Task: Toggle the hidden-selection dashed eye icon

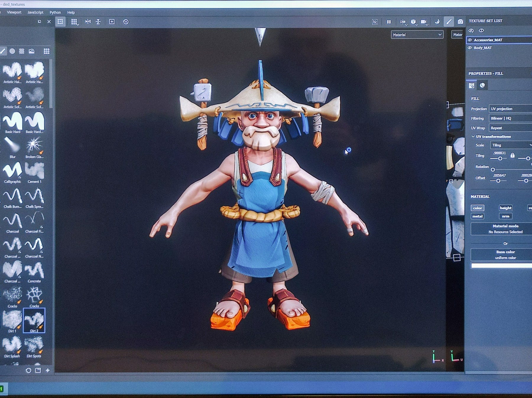Action: [x=375, y=22]
